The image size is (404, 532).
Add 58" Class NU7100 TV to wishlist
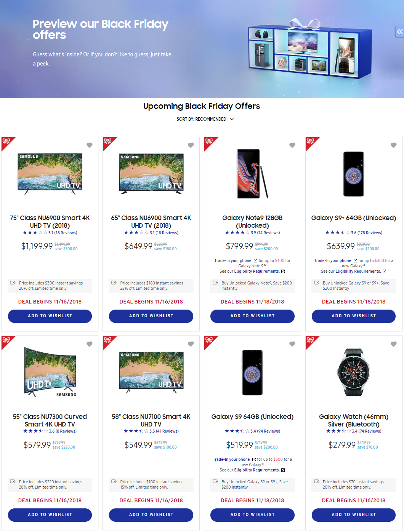(151, 515)
